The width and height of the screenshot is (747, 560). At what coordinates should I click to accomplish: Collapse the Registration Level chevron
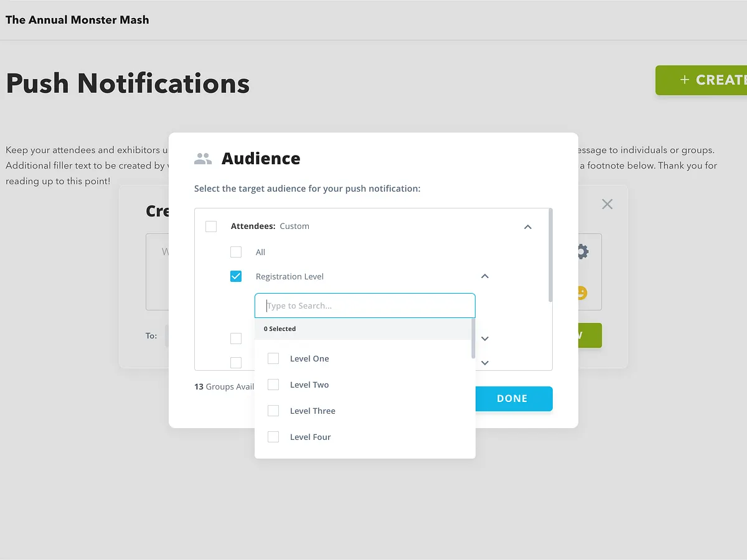pos(485,276)
